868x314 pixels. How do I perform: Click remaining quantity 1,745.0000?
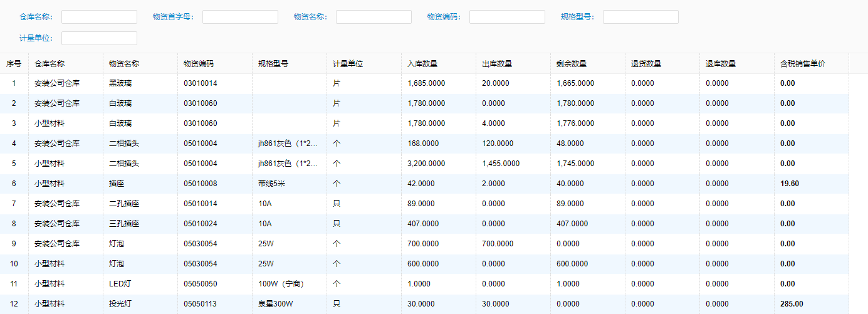(x=575, y=164)
